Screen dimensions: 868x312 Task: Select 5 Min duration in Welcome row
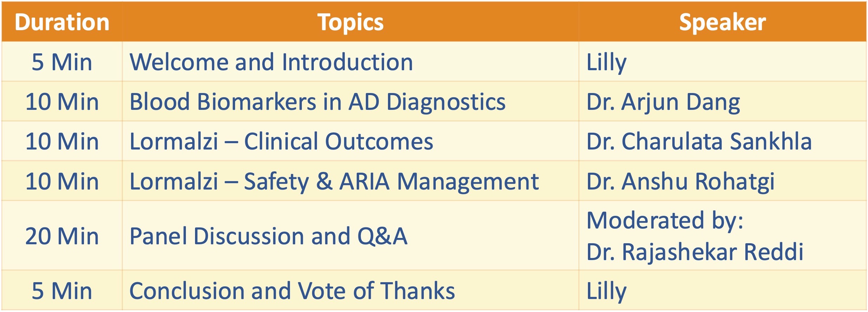point(62,62)
